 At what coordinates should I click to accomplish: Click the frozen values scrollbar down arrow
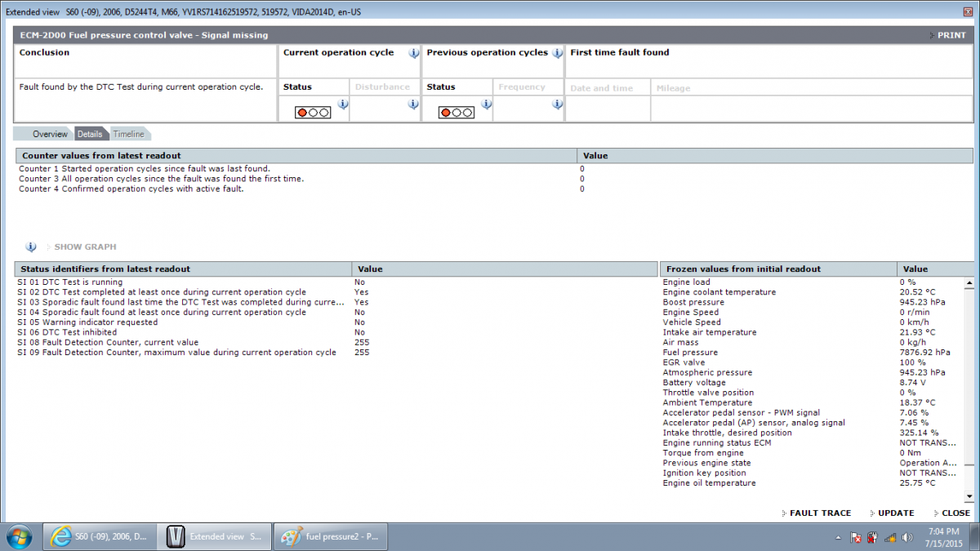click(969, 495)
